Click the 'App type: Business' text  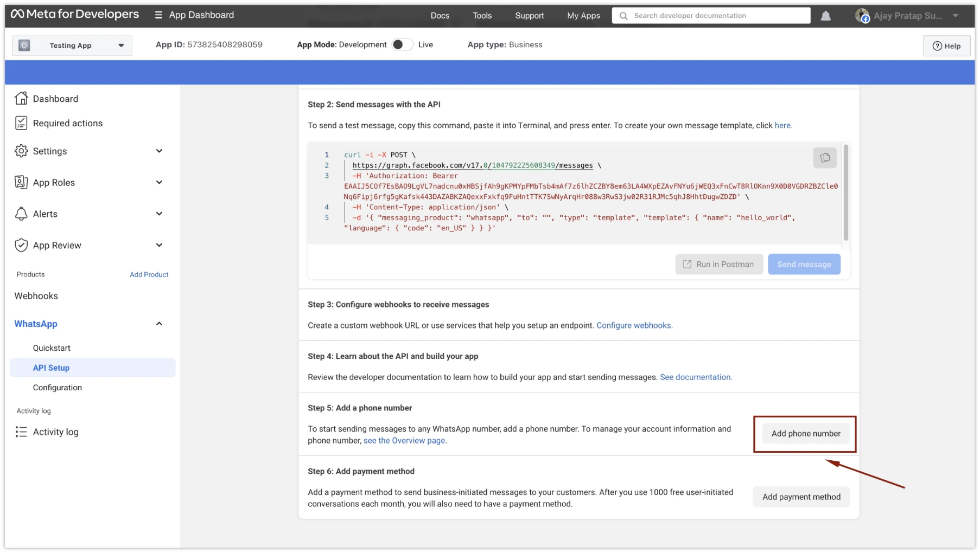pyautogui.click(x=505, y=44)
